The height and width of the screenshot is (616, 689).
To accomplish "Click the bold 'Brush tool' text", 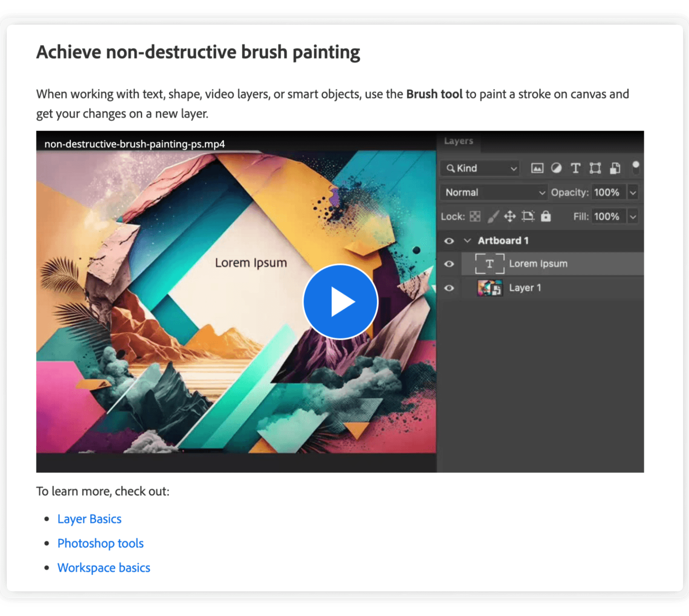I will [x=434, y=94].
